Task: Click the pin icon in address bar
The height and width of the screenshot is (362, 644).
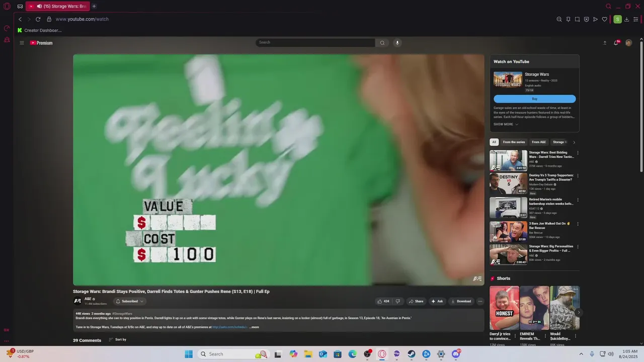Action: pyautogui.click(x=568, y=19)
